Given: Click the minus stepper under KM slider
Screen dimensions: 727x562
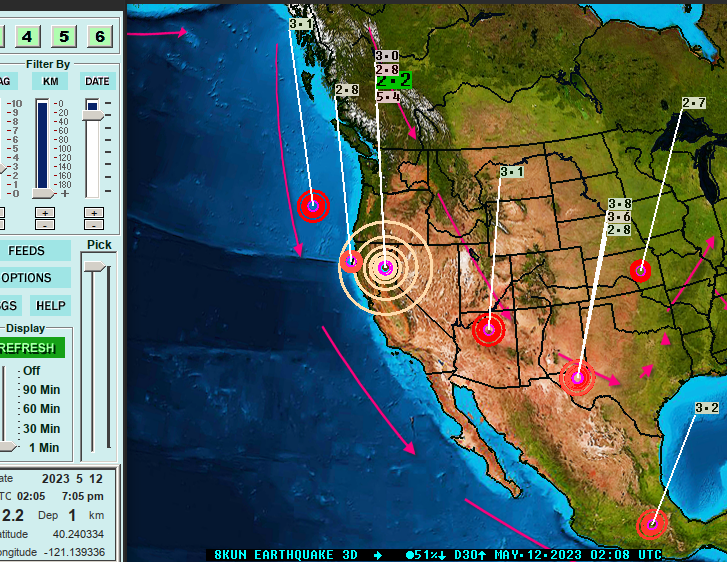Looking at the screenshot, I should (x=45, y=225).
